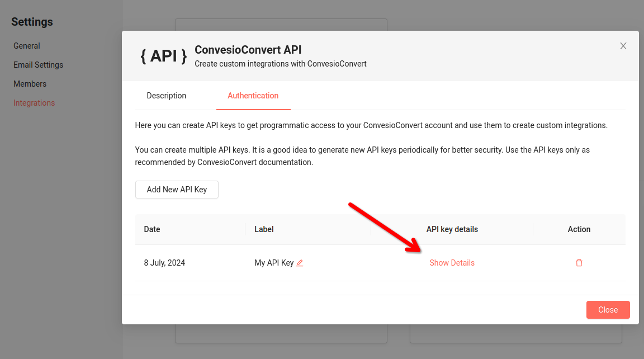Open the General settings page
Image resolution: width=644 pixels, height=359 pixels.
(27, 45)
